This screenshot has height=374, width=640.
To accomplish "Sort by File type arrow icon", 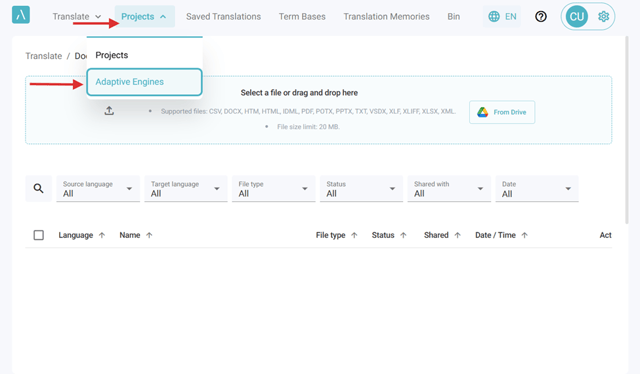I will click(x=354, y=235).
